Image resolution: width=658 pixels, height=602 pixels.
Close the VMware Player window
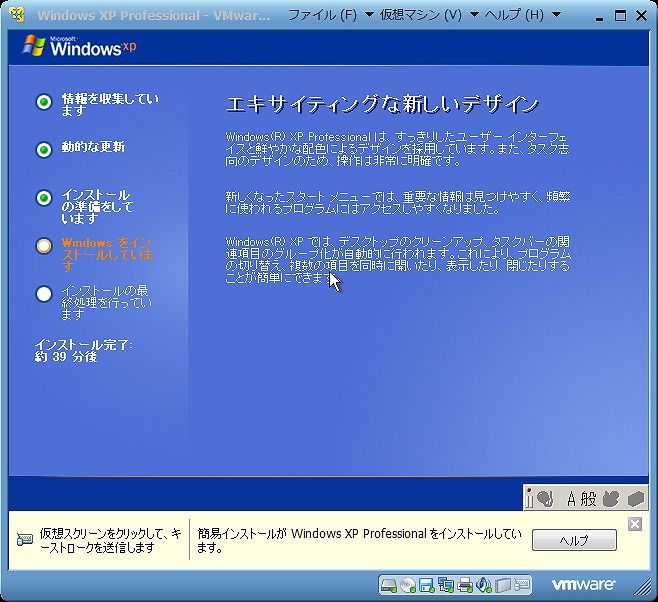[641, 16]
